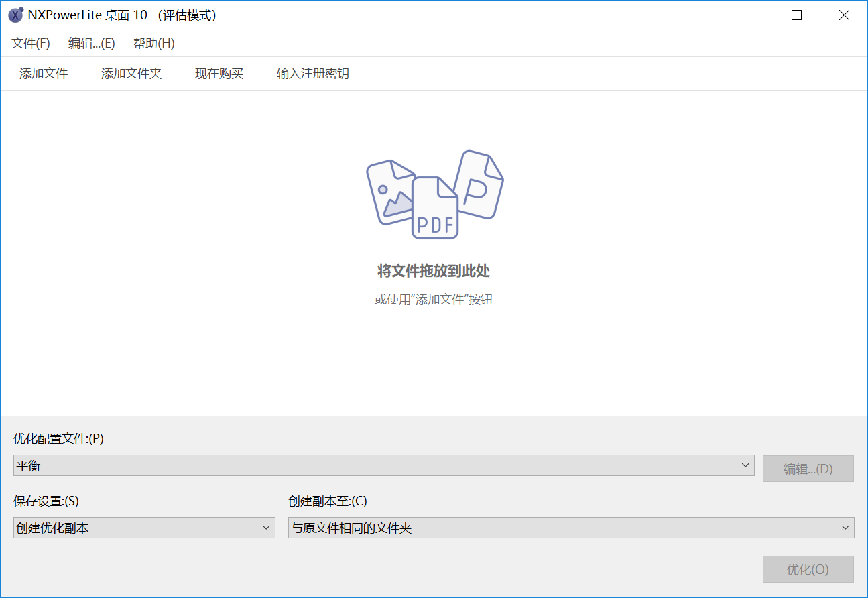Screen dimensions: 868x598
Task: Open the 帮助(H) menu
Action: pos(154,44)
